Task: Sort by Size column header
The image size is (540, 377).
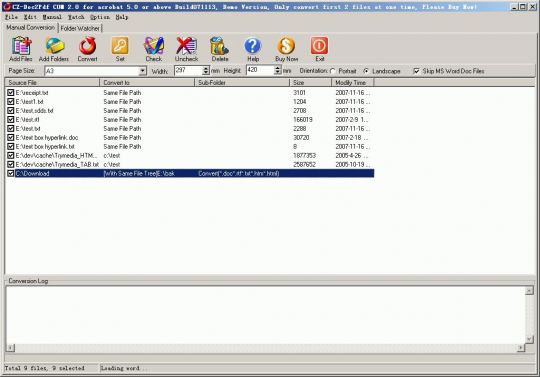Action: tap(310, 83)
